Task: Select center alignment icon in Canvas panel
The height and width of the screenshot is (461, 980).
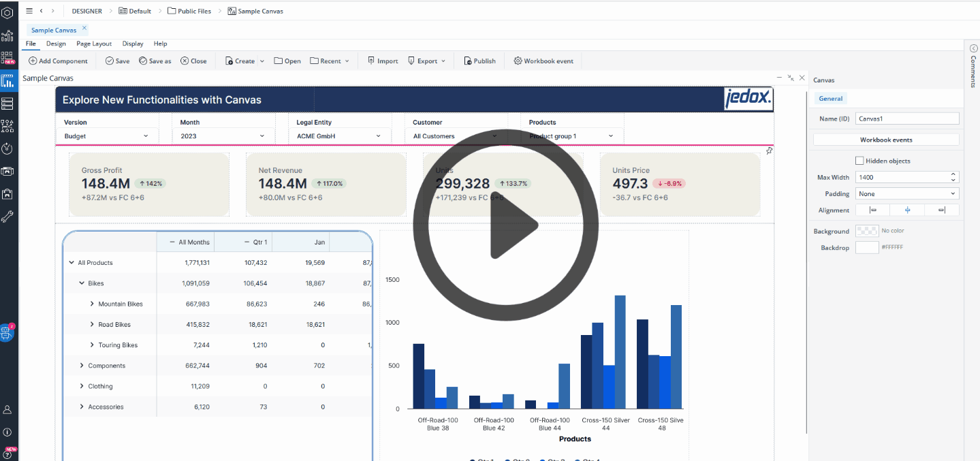Action: pyautogui.click(x=907, y=210)
